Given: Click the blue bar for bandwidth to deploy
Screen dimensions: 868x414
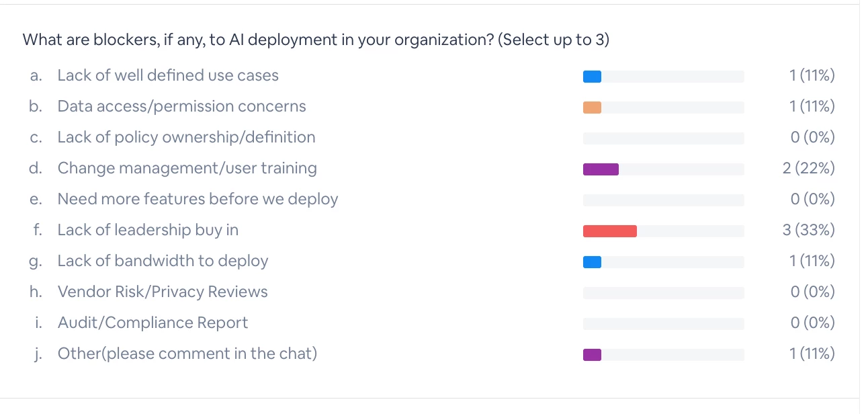Looking at the screenshot, I should pos(592,262).
